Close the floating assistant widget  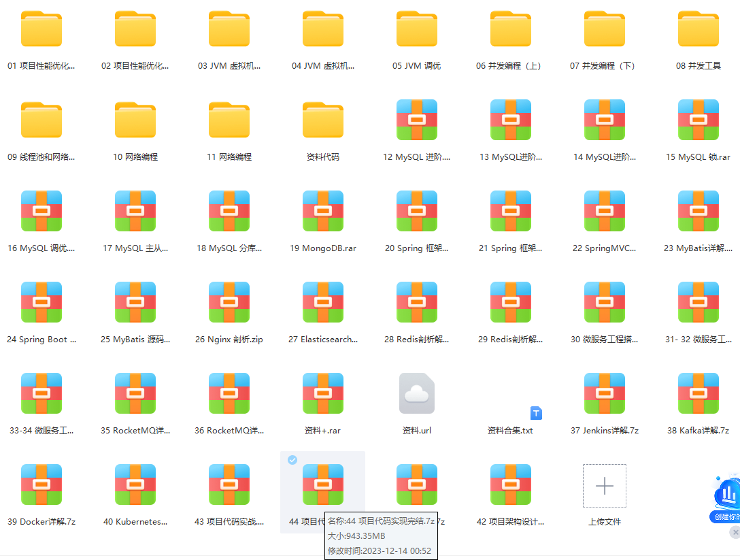tap(734, 533)
